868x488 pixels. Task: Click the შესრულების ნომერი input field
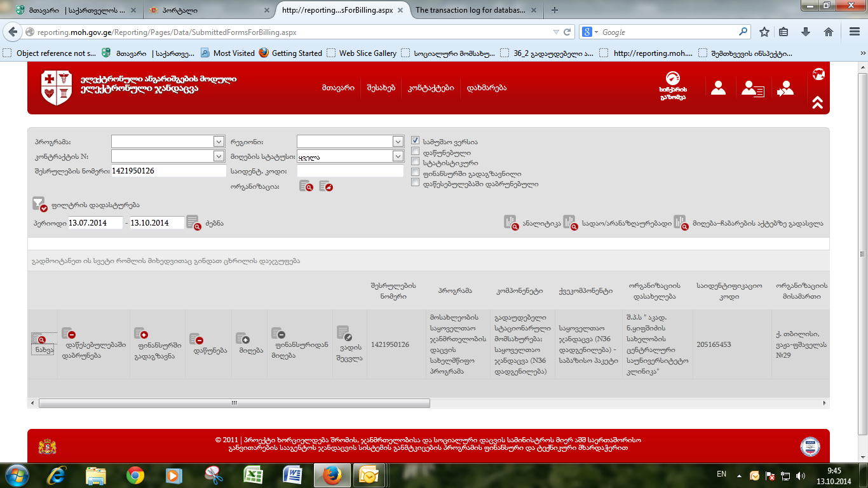pos(168,171)
